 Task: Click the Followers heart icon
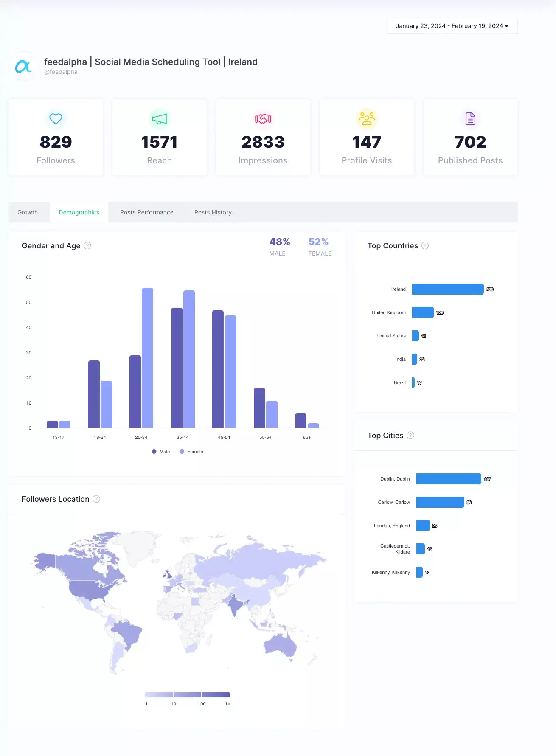coord(56,118)
